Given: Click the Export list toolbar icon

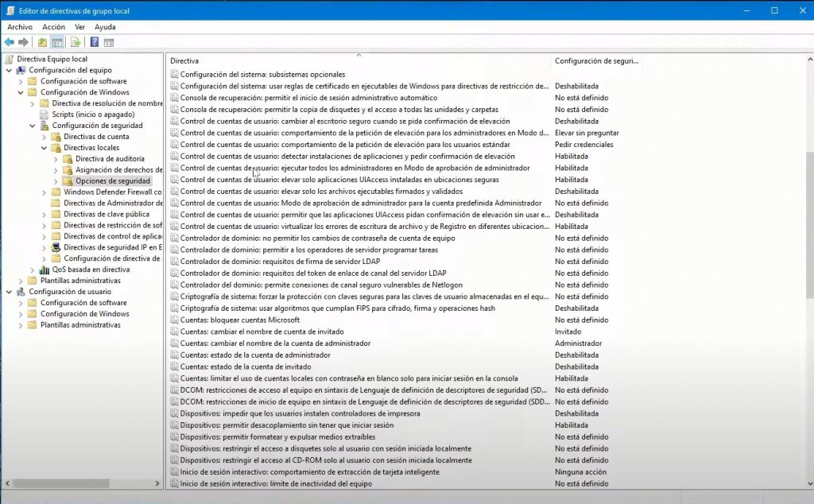Looking at the screenshot, I should (x=76, y=42).
